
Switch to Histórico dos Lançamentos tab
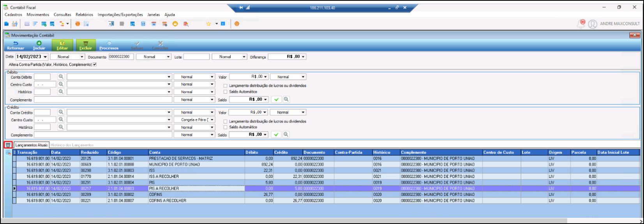point(72,145)
